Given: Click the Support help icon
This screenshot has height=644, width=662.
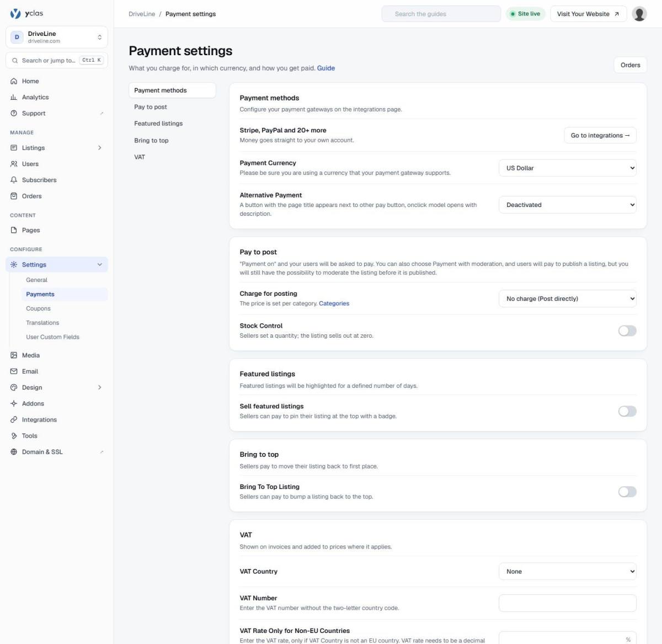Looking at the screenshot, I should [x=14, y=113].
